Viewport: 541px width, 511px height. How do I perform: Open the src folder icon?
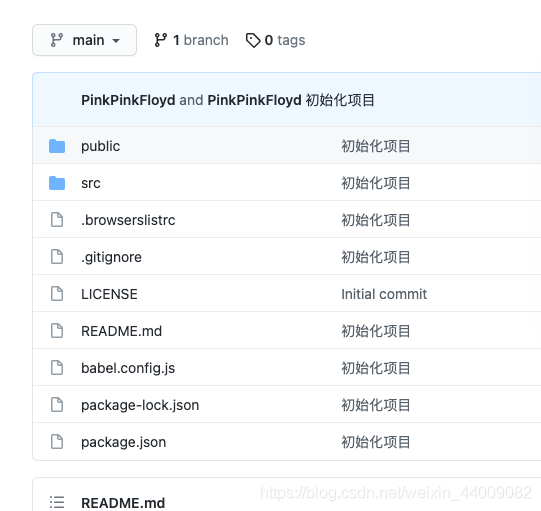[57, 183]
